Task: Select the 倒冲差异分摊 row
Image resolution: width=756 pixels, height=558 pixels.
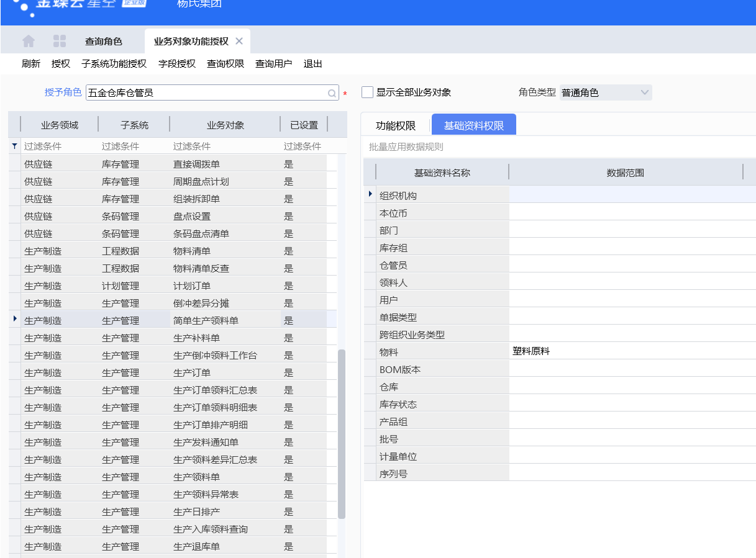Action: click(174, 304)
